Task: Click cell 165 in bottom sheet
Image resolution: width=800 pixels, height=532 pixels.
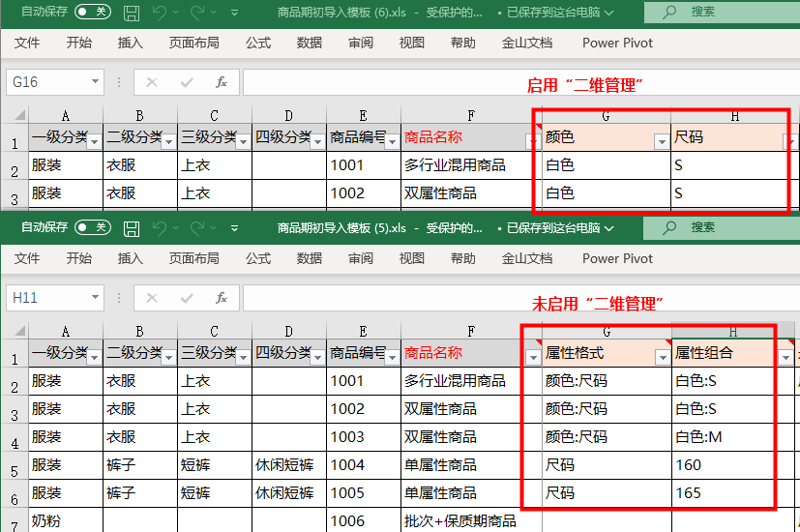Action: (733, 493)
